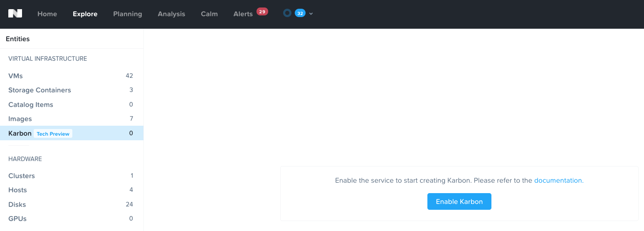Go to the Home tab
Viewport: 644px width, 231px height.
47,14
